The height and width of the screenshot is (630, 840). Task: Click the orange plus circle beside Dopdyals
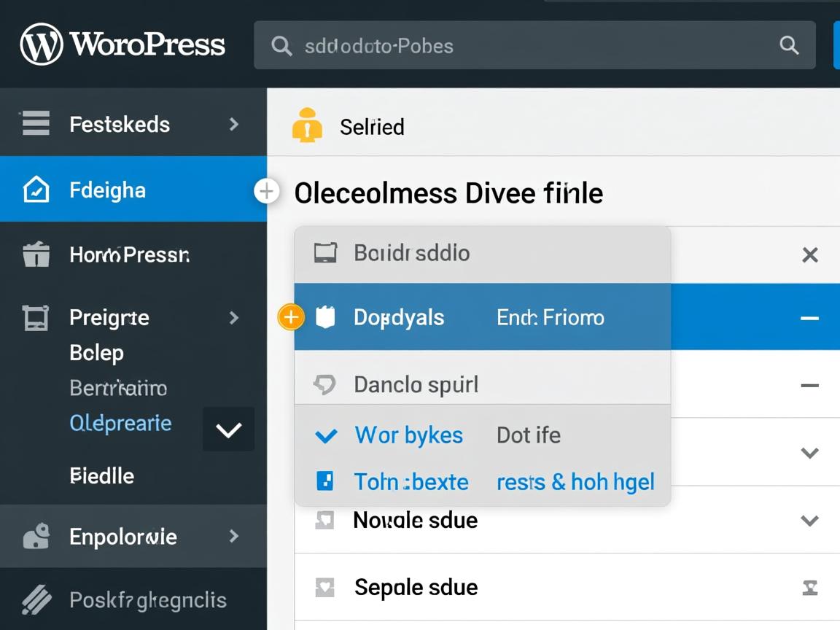(291, 317)
